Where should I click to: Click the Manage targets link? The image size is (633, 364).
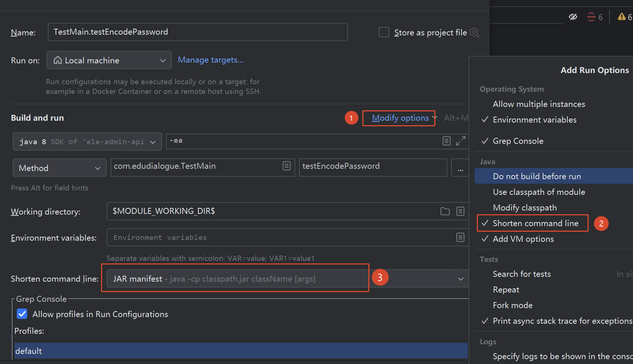[x=211, y=60]
